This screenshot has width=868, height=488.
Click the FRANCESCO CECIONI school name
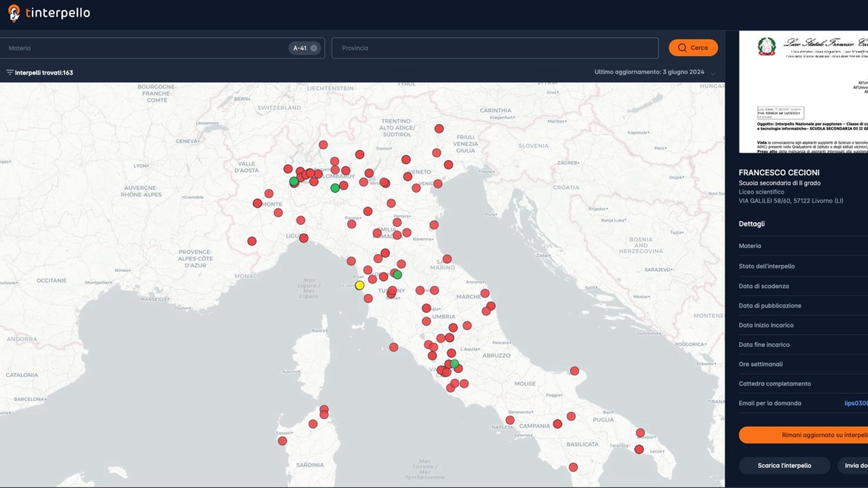point(779,173)
